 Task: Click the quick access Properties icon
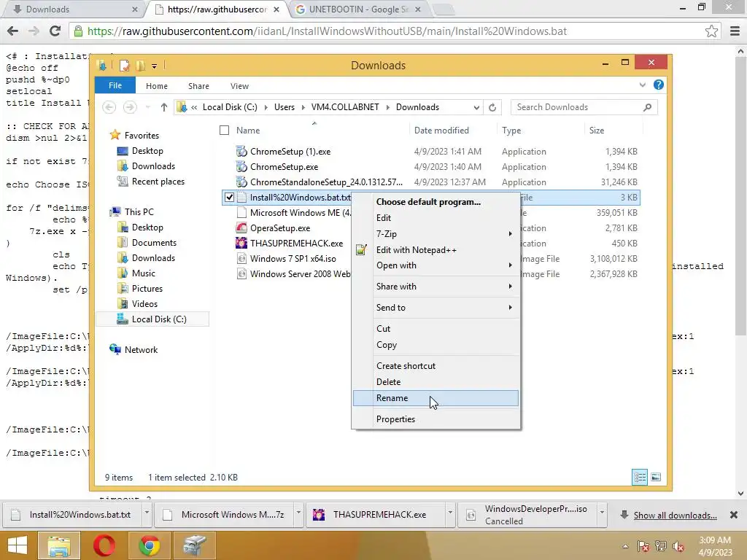pos(124,65)
